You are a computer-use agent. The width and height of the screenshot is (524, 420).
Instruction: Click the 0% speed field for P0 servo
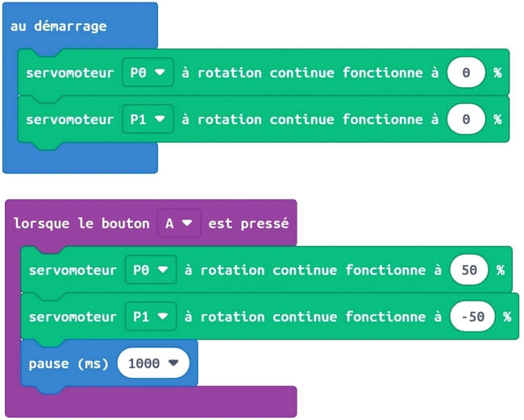[466, 73]
